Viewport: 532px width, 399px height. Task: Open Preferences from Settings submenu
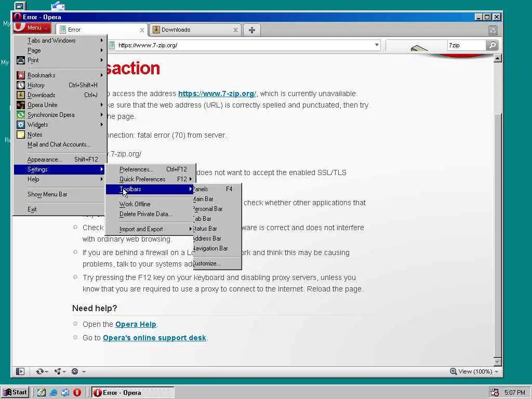[x=150, y=169]
